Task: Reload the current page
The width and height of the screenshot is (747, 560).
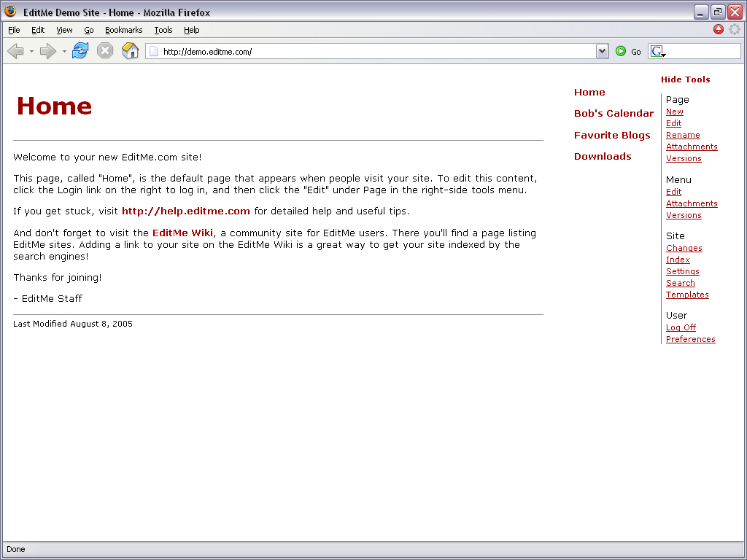Action: [80, 50]
